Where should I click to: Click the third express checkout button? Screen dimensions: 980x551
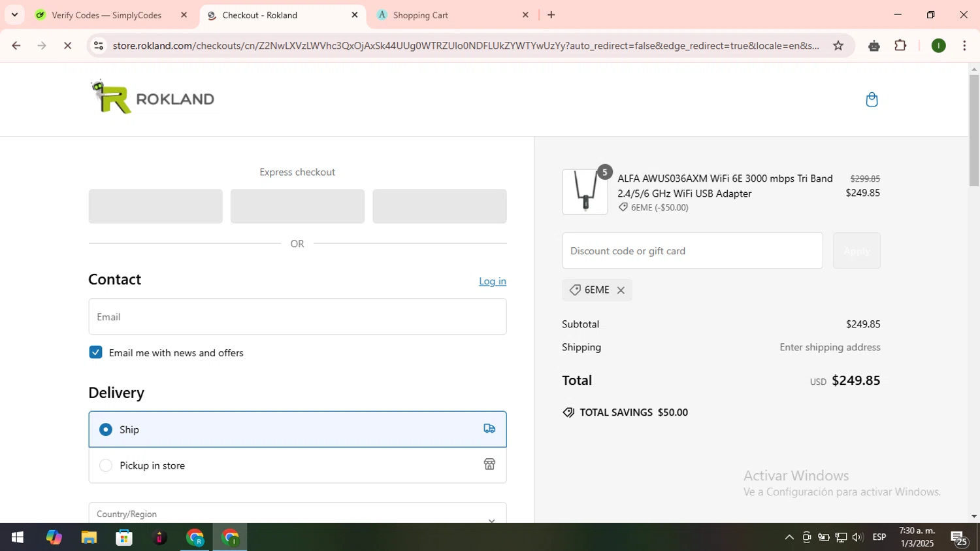439,206
